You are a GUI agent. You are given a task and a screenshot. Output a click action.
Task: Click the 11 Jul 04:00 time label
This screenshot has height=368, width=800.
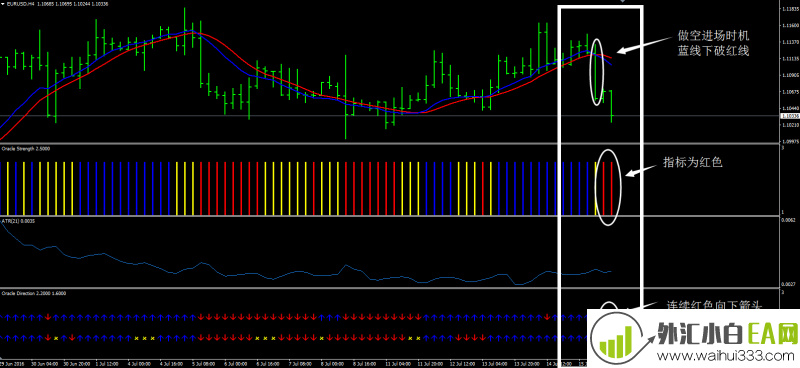(x=398, y=364)
